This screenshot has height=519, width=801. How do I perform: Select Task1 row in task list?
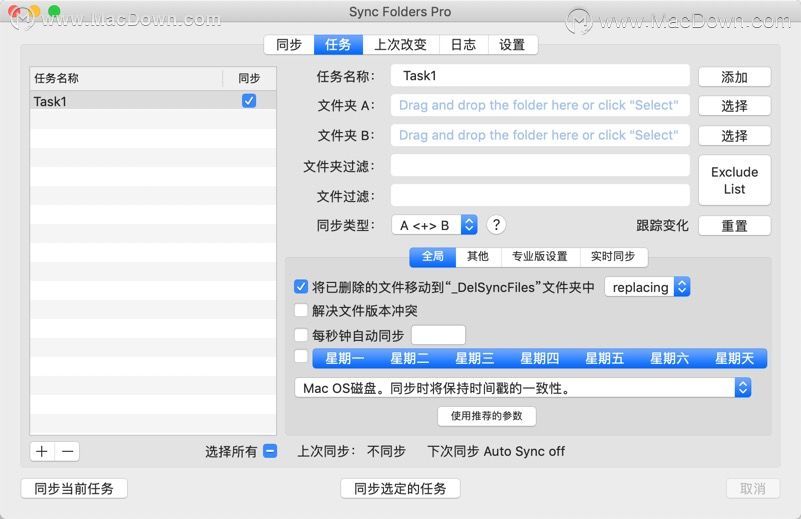(153, 101)
